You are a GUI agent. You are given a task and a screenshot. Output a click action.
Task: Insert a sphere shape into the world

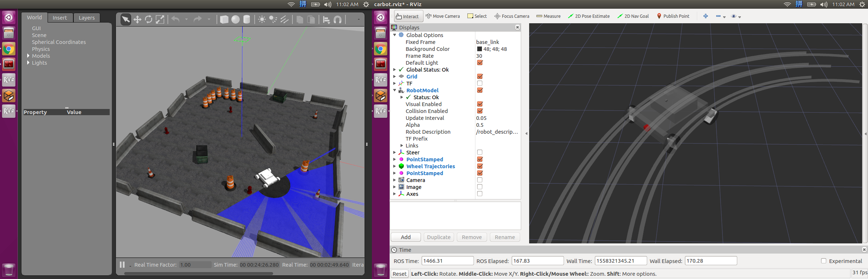235,20
